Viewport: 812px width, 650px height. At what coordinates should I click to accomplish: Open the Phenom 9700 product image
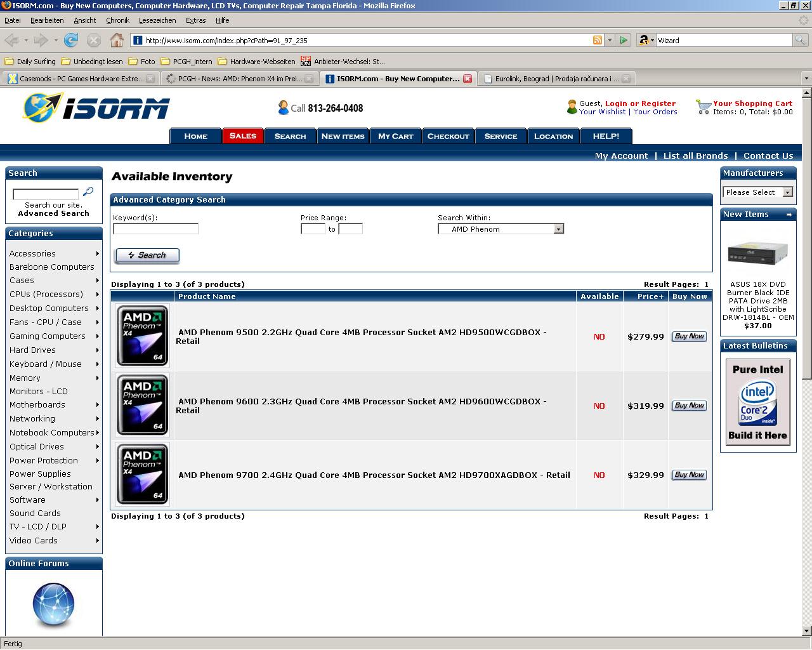(142, 474)
